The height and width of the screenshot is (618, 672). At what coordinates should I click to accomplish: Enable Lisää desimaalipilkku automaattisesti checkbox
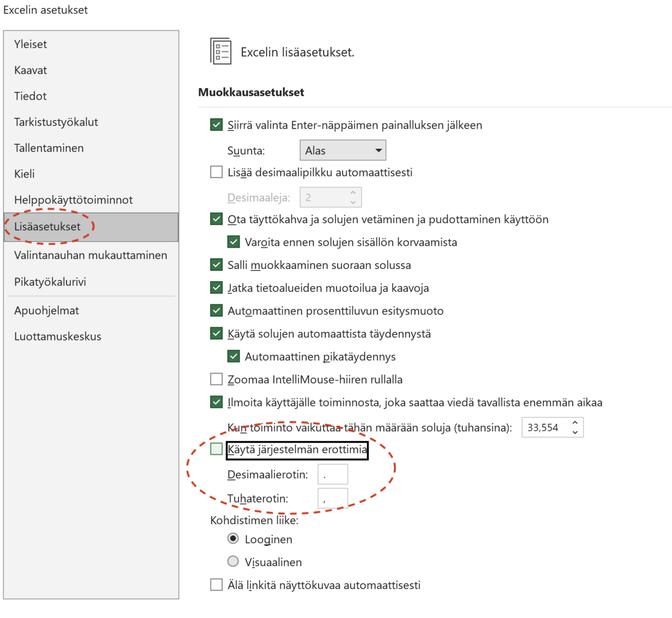[216, 172]
